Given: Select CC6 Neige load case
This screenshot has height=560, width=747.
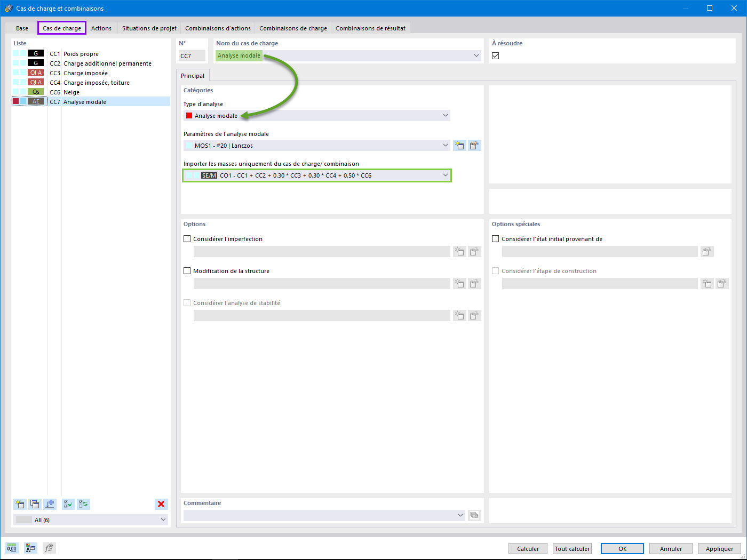Looking at the screenshot, I should 91,92.
